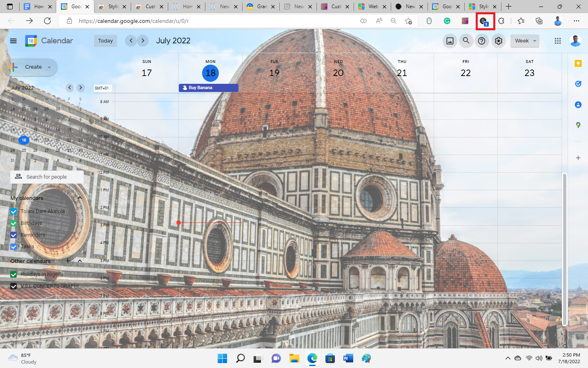Open the Privacy link
588x368 pixels.
(x=35, y=343)
